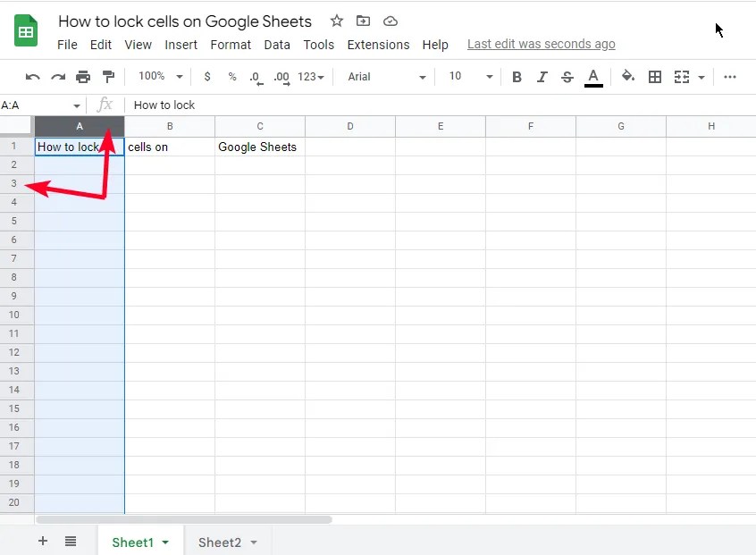
Task: Open the Data menu
Action: click(x=277, y=45)
